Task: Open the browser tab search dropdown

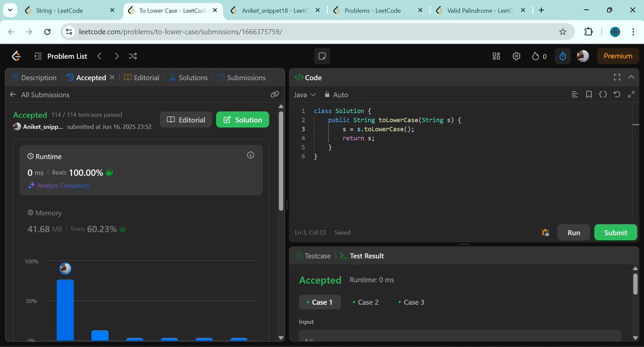Action: coord(10,10)
